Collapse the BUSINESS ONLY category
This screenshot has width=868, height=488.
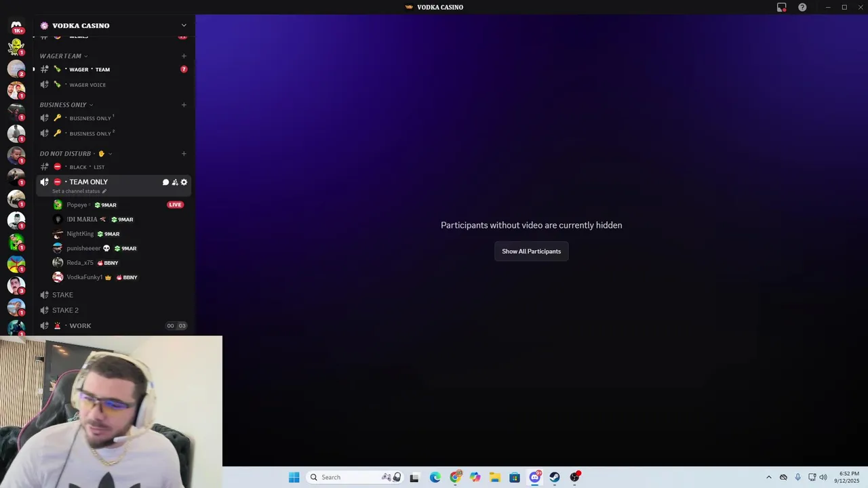pyautogui.click(x=66, y=105)
